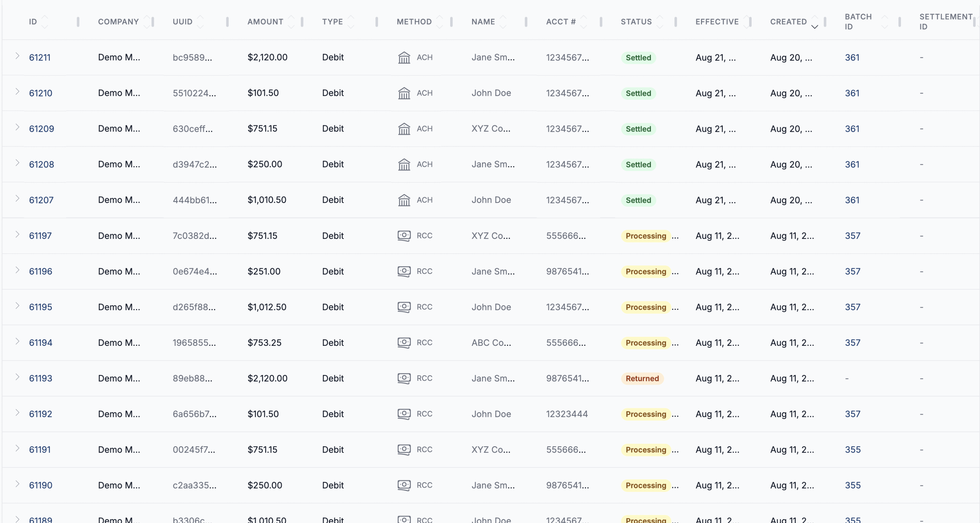
Task: Click the RCC icon on row 61197
Action: (404, 236)
